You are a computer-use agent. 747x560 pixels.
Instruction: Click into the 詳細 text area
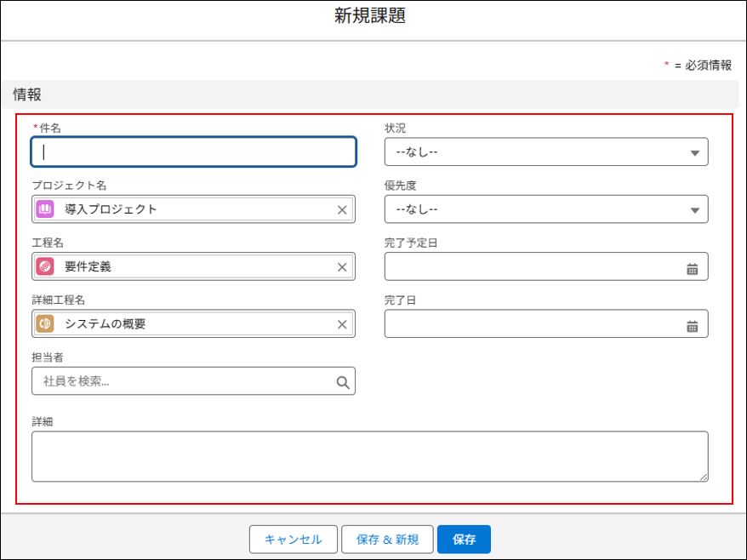click(x=369, y=456)
